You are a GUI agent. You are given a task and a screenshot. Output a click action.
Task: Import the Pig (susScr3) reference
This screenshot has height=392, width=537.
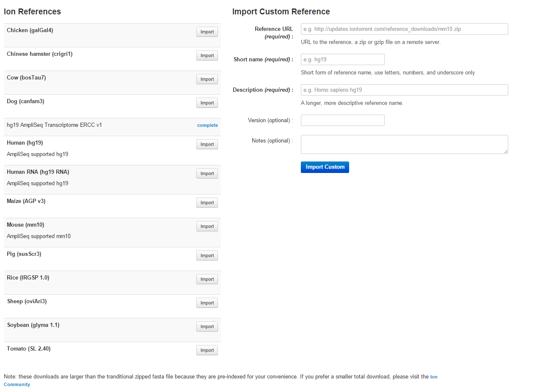coord(207,255)
